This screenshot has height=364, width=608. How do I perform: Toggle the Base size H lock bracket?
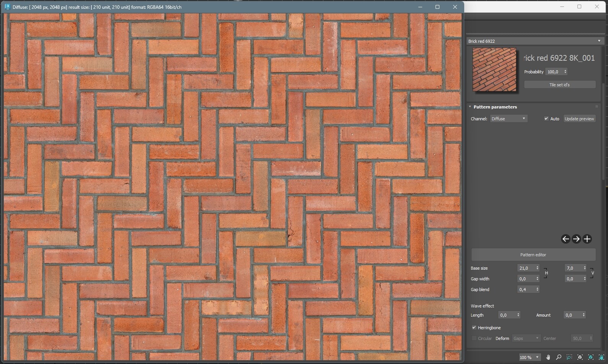click(546, 273)
